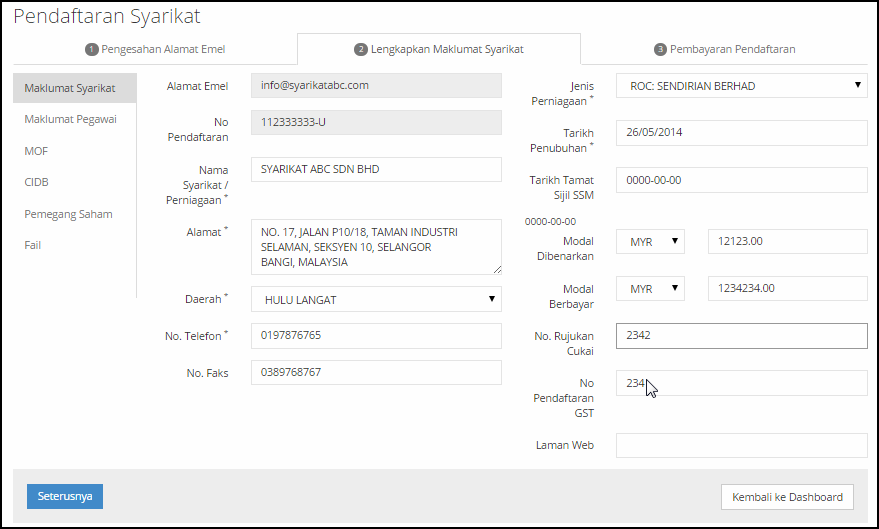
Task: Open the Pengesahan Alamat Emel step tab
Action: click(154, 49)
